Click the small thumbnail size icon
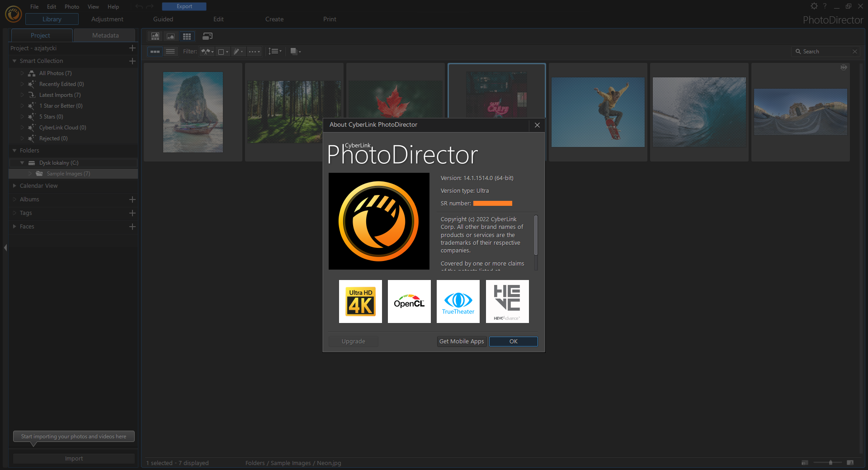This screenshot has width=868, height=470. [x=805, y=463]
